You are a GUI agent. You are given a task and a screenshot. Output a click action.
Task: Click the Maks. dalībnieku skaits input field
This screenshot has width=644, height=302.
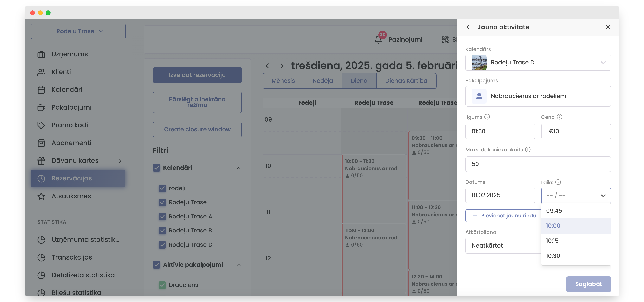[x=538, y=164]
